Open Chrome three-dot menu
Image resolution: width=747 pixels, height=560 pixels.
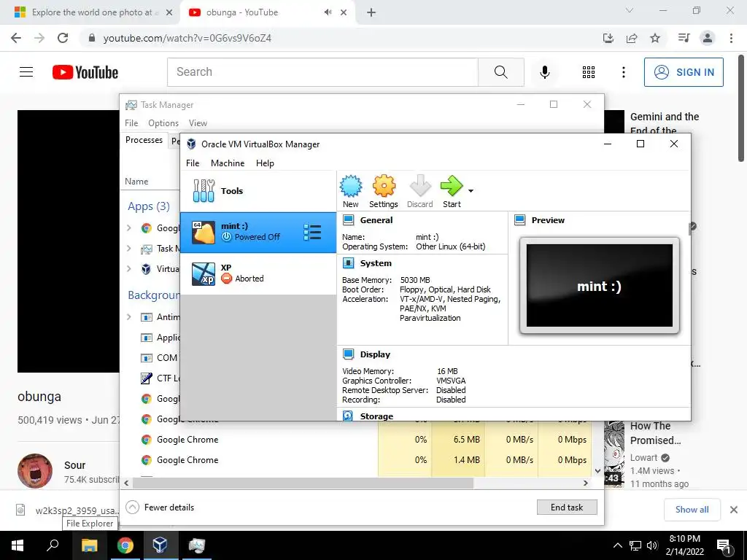[x=731, y=38]
